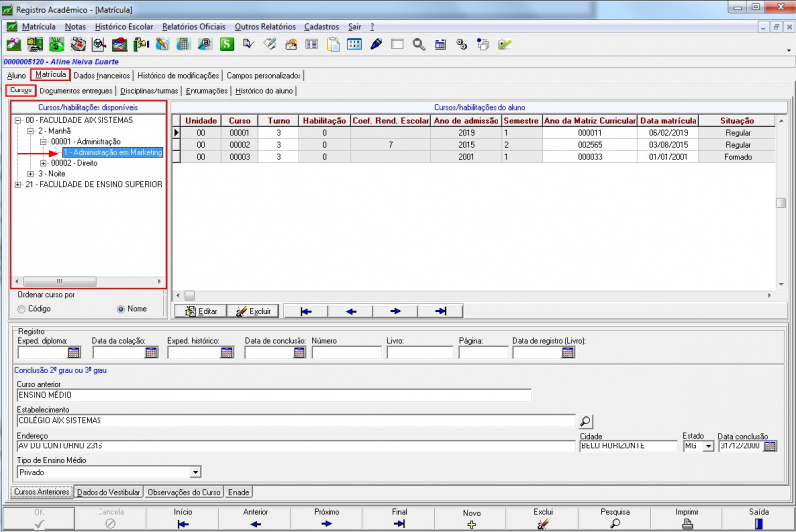Switch to the Dados do Vestibular tab

[108, 491]
